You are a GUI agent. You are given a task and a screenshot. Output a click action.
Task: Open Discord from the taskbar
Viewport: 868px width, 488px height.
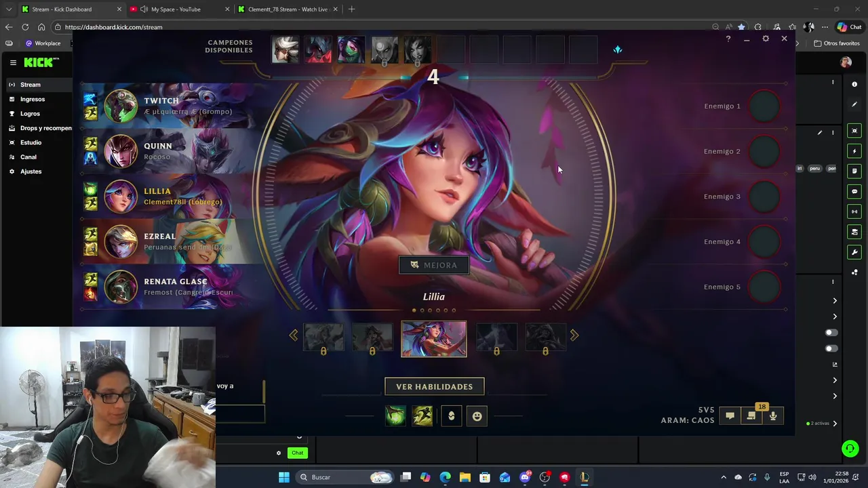(x=525, y=477)
